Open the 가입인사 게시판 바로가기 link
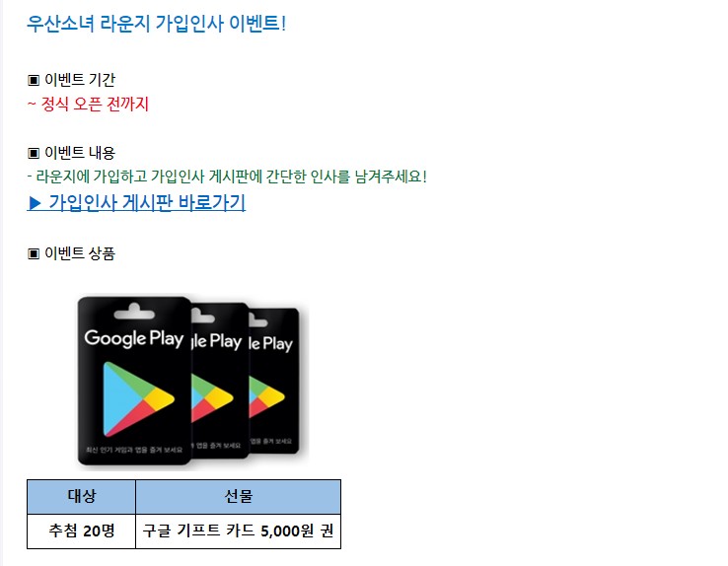The image size is (728, 566). coord(136,203)
